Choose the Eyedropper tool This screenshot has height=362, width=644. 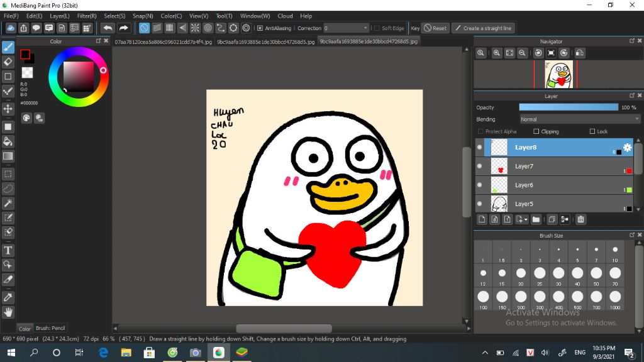pyautogui.click(x=8, y=297)
